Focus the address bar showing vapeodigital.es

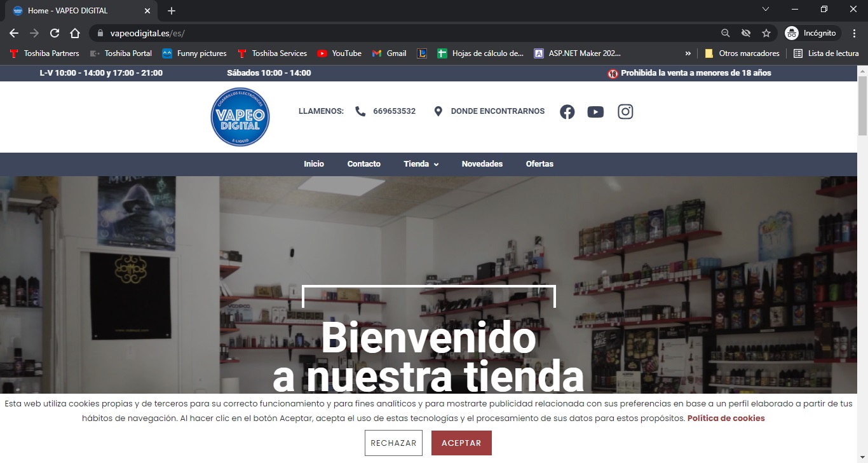click(407, 33)
